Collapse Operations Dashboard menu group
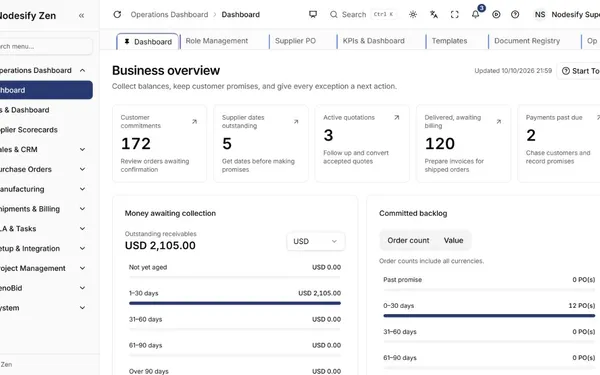The image size is (600, 375). [82, 70]
